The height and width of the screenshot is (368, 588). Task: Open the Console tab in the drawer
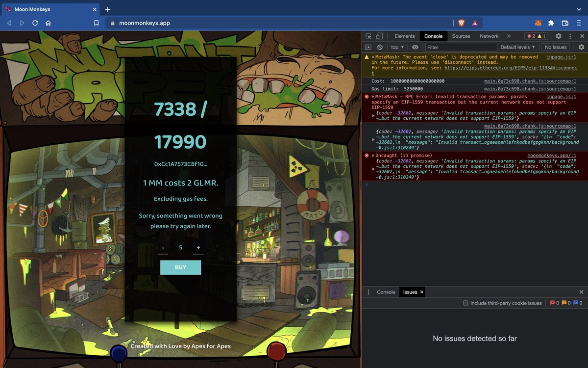tap(386, 292)
